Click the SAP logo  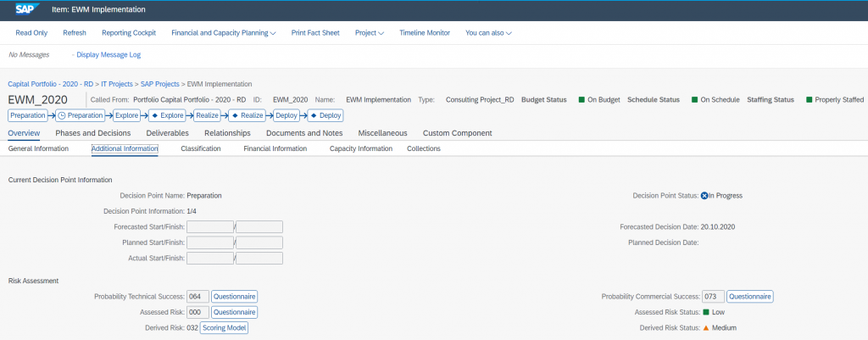tap(27, 8)
